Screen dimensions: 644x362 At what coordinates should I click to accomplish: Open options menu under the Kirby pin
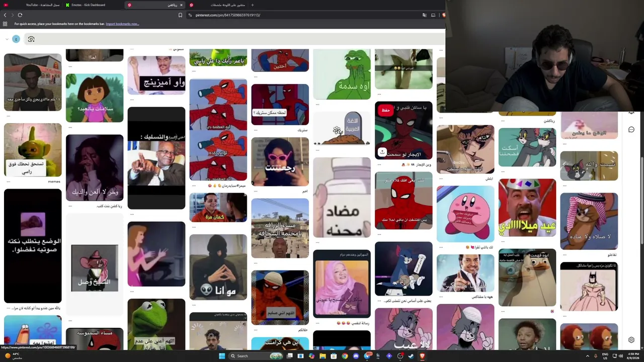point(441,247)
